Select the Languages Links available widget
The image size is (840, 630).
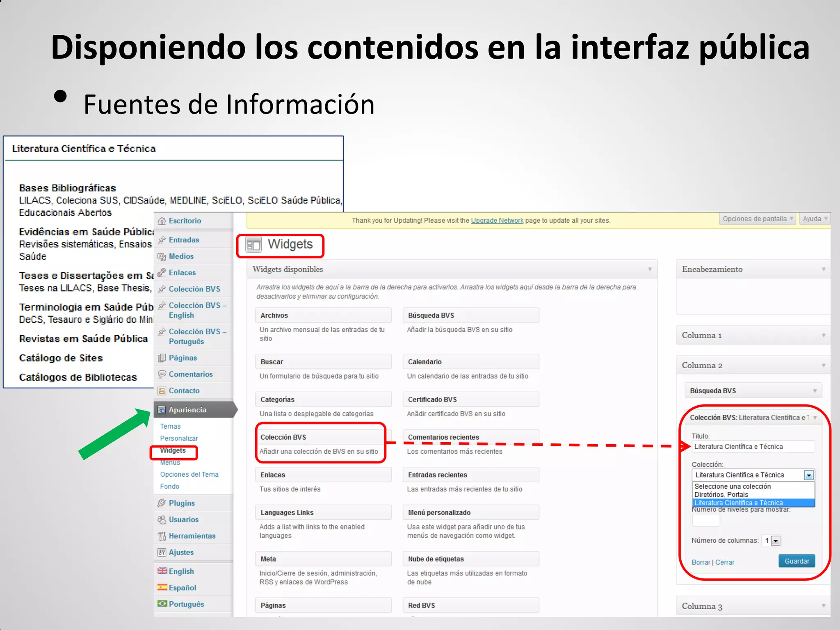(x=323, y=513)
